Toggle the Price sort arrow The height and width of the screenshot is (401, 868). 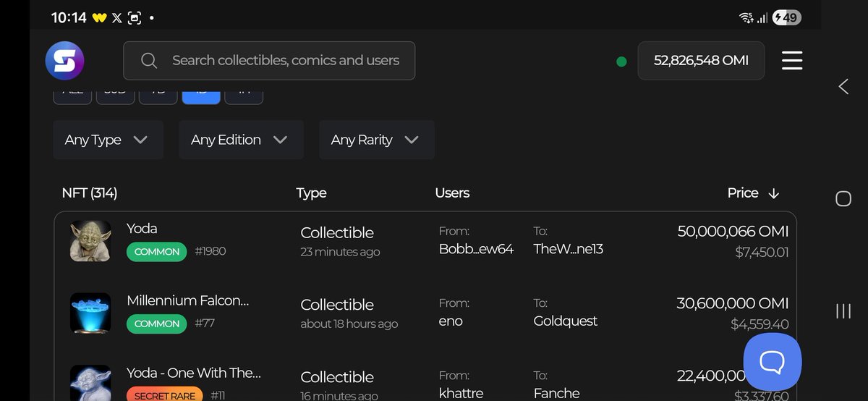[773, 193]
